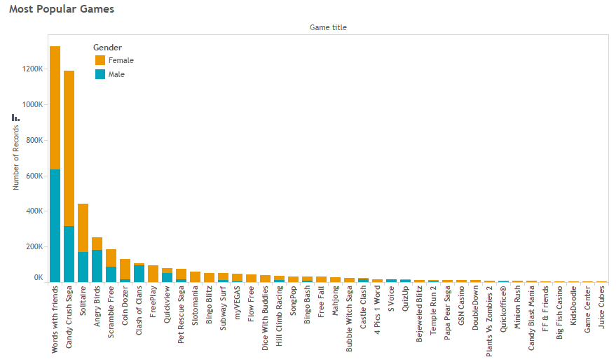Select the Male segment of Candy Crush Saga bar

[69, 254]
